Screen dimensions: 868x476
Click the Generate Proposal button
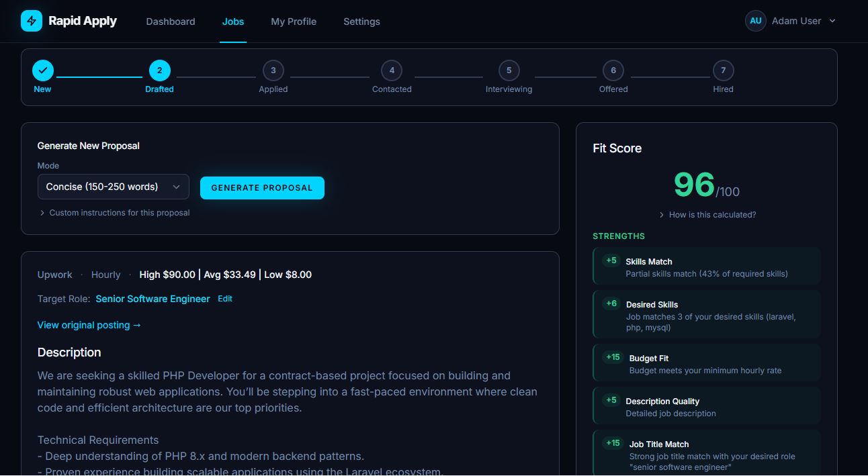pyautogui.click(x=262, y=188)
